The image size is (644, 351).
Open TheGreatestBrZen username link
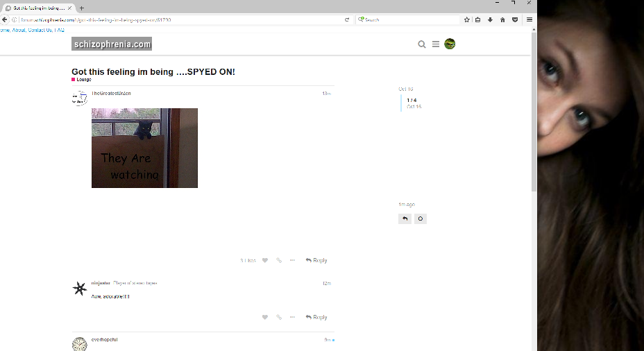coord(111,93)
